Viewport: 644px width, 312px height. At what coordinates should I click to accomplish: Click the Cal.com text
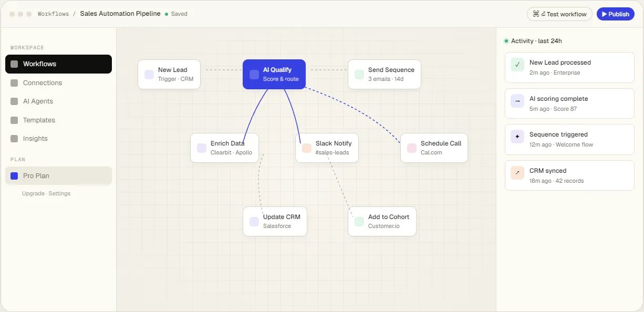coord(431,153)
